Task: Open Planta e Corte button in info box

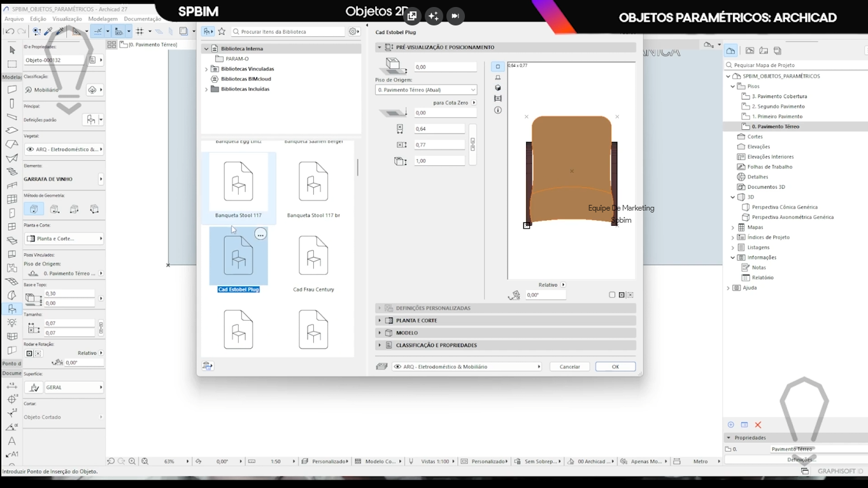Action: coord(64,239)
